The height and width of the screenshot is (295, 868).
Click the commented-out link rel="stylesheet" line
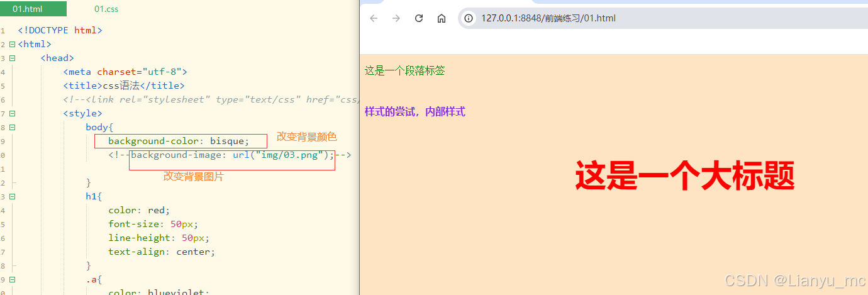[211, 99]
